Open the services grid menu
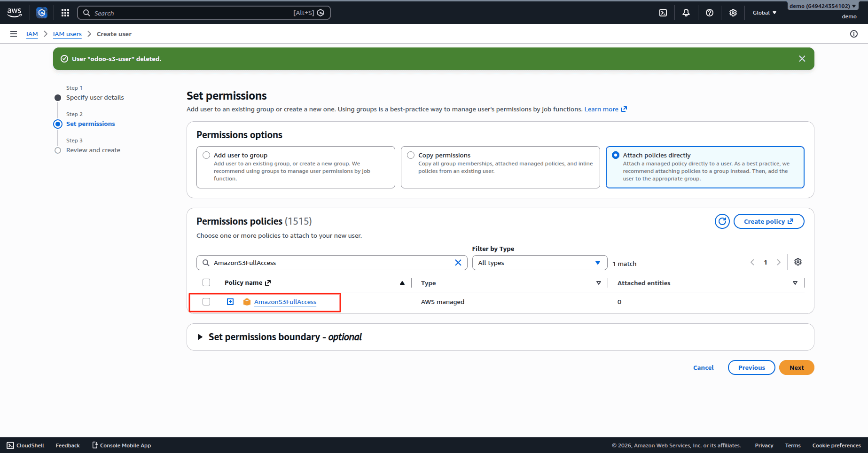The image size is (868, 453). pyautogui.click(x=65, y=13)
